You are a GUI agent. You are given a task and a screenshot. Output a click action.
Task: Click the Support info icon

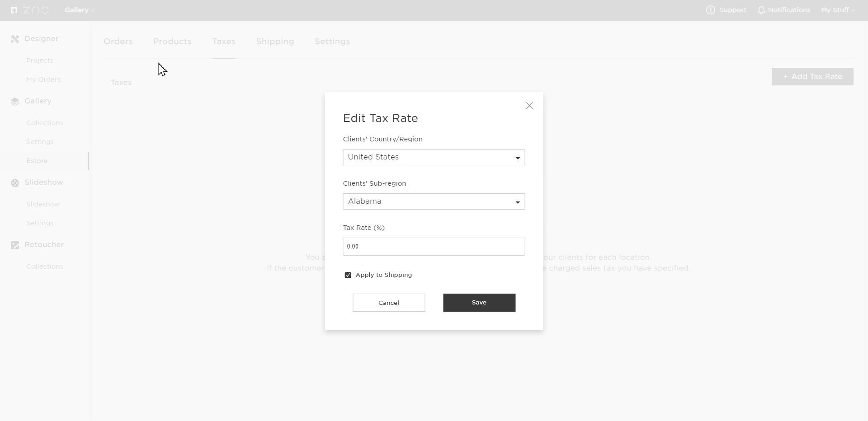point(711,10)
